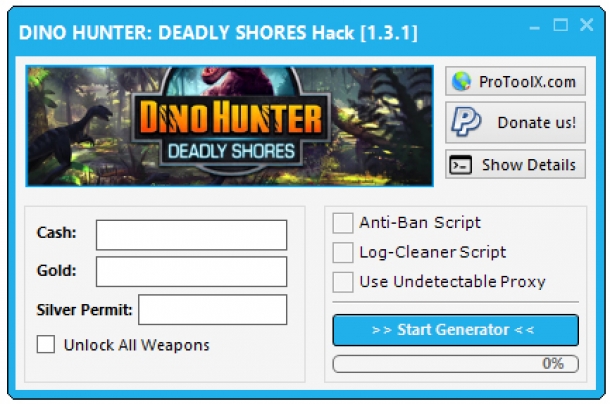Tick the Log-Cleaner Script option
Image resolution: width=610 pixels, height=404 pixels.
343,252
